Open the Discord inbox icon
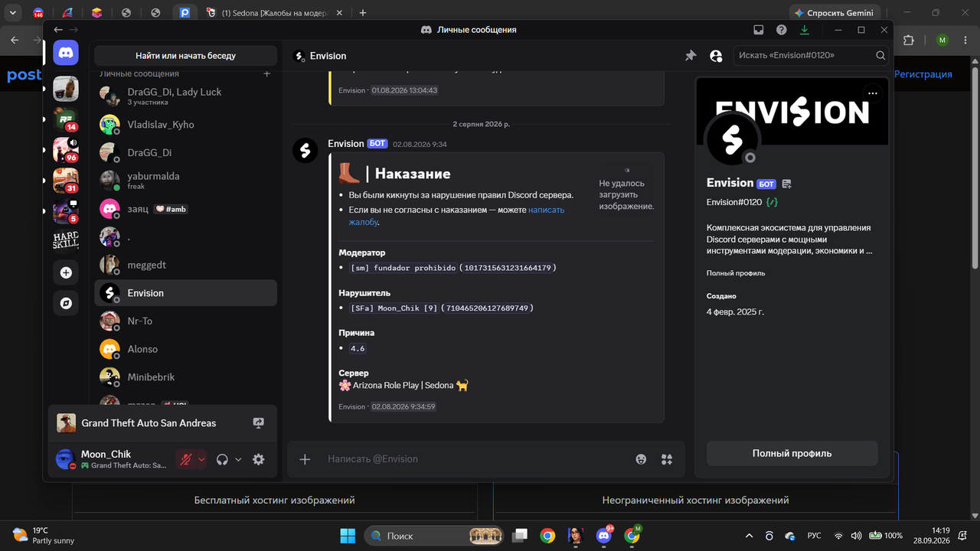This screenshot has width=980, height=551. (x=759, y=30)
